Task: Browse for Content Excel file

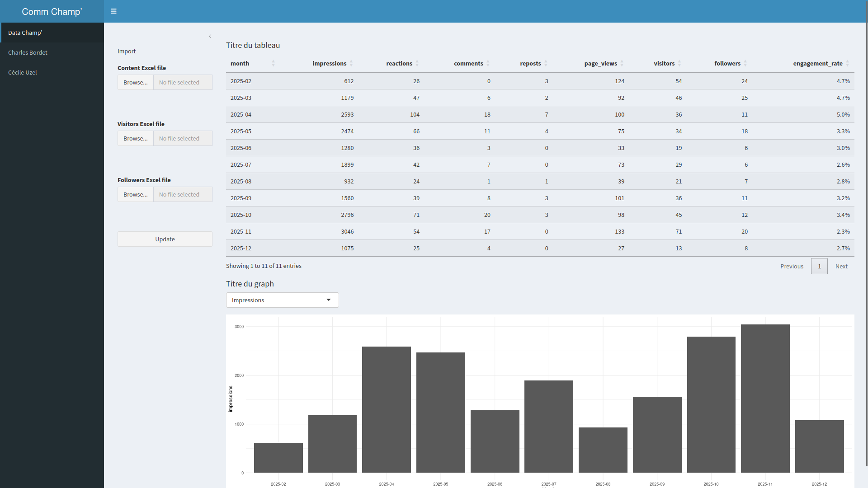Action: point(136,82)
